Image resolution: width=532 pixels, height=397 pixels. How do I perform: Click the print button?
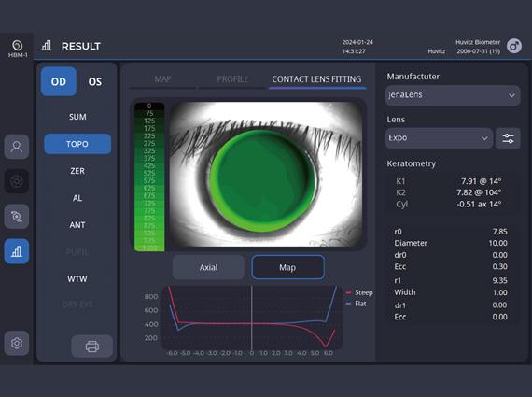tap(92, 346)
